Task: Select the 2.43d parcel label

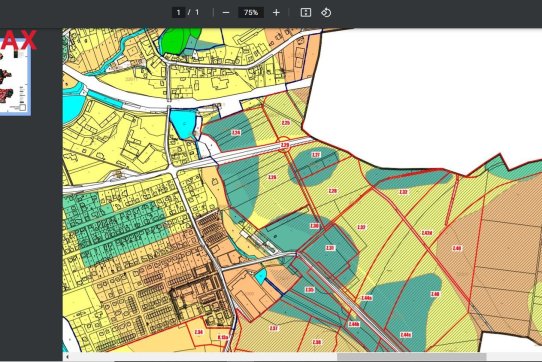Action: click(x=427, y=233)
